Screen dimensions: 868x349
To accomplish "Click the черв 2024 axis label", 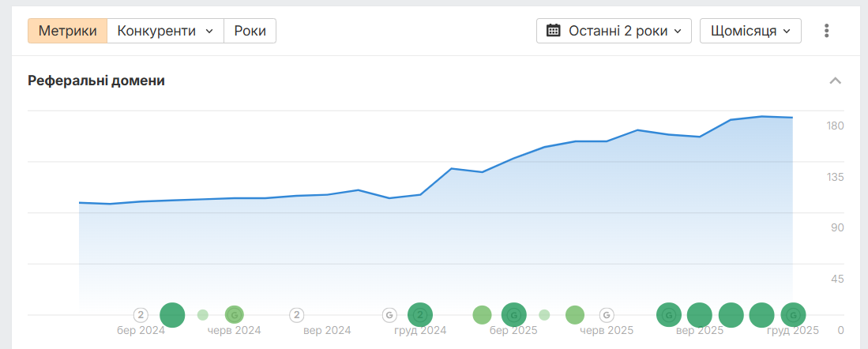I will pyautogui.click(x=234, y=331).
